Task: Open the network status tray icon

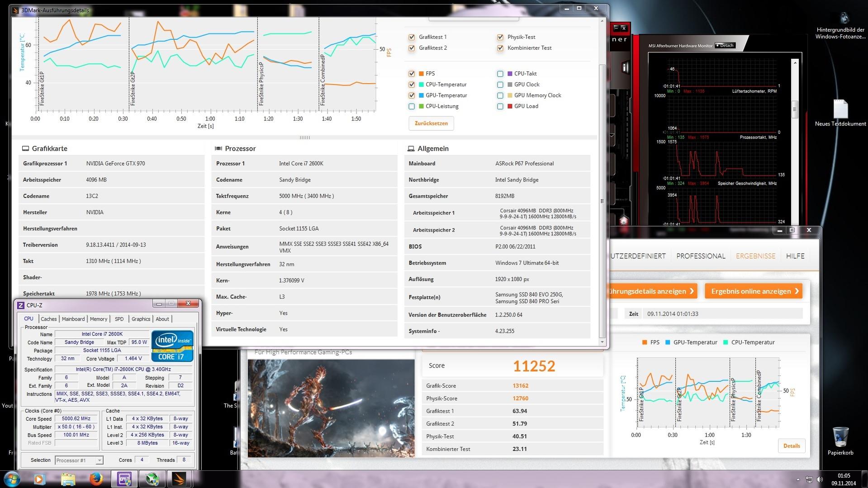Action: click(x=809, y=479)
